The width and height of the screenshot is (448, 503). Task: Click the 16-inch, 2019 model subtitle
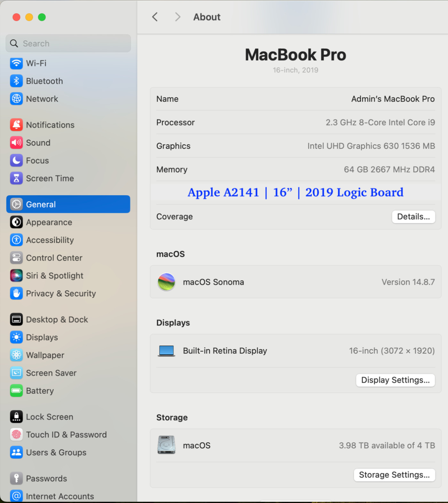pyautogui.click(x=295, y=70)
